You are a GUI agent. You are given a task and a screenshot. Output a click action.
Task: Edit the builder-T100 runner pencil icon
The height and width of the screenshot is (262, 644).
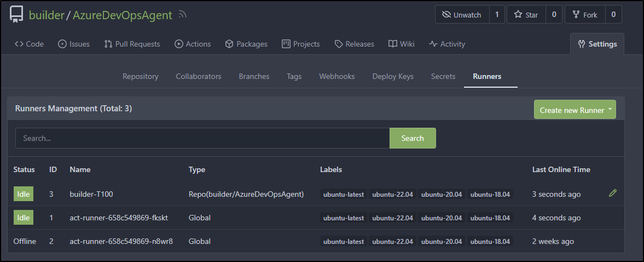coord(613,193)
